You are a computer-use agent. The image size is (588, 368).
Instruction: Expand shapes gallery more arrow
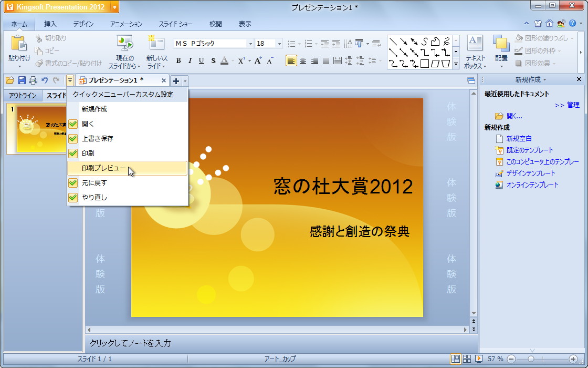[x=456, y=64]
